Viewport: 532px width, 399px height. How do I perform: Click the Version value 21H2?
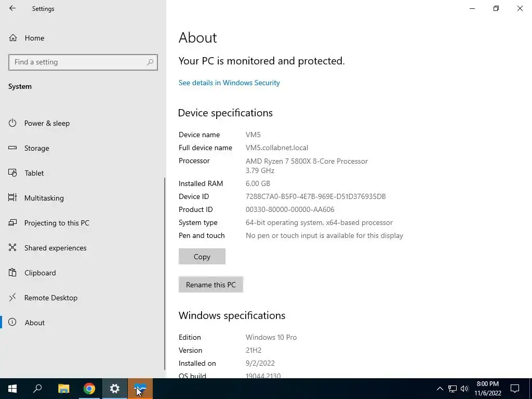(x=254, y=350)
